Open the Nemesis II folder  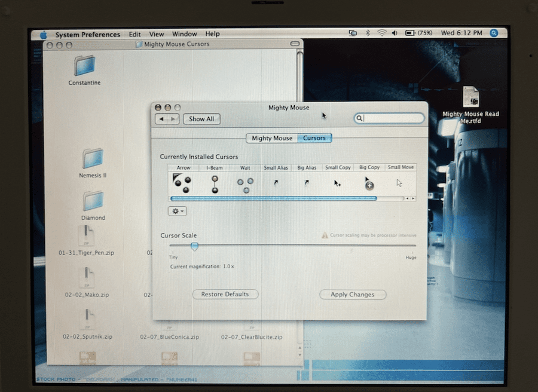[x=93, y=158]
